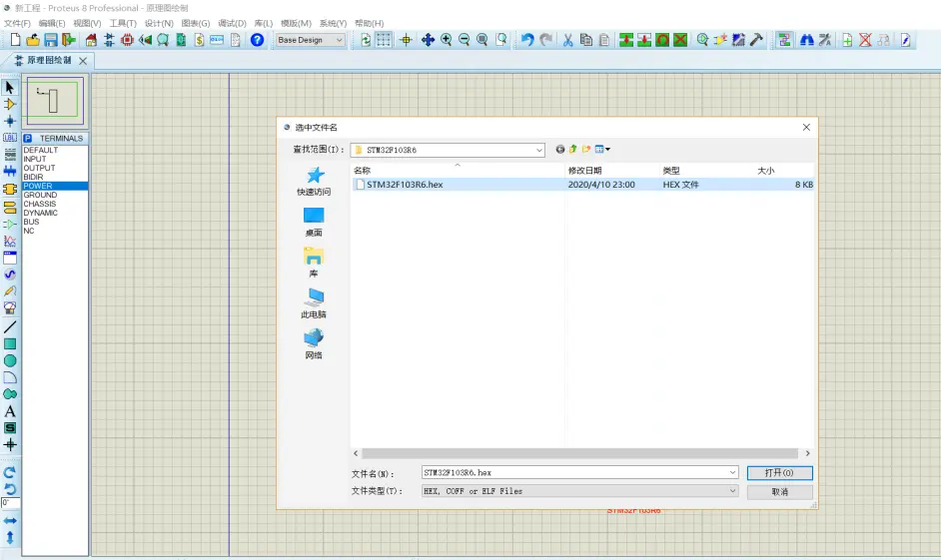The width and height of the screenshot is (941, 560).
Task: Go to 此电脑 in the places bar
Action: (x=314, y=303)
